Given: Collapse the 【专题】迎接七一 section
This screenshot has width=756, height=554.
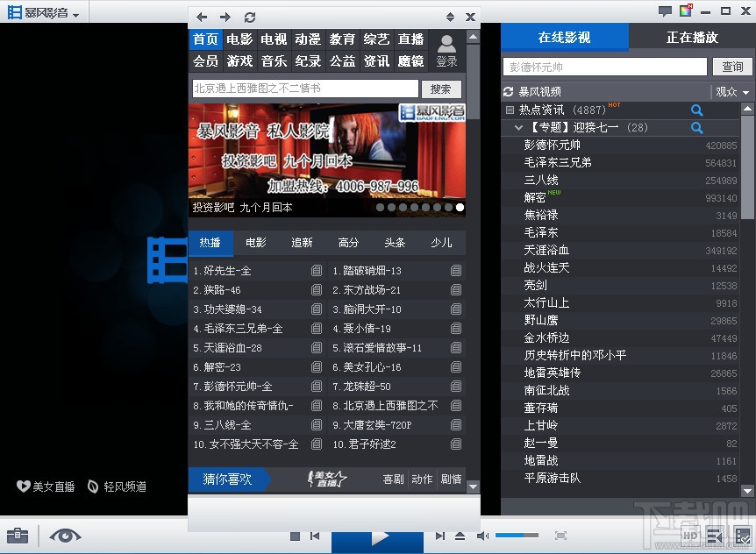Looking at the screenshot, I should click(518, 127).
